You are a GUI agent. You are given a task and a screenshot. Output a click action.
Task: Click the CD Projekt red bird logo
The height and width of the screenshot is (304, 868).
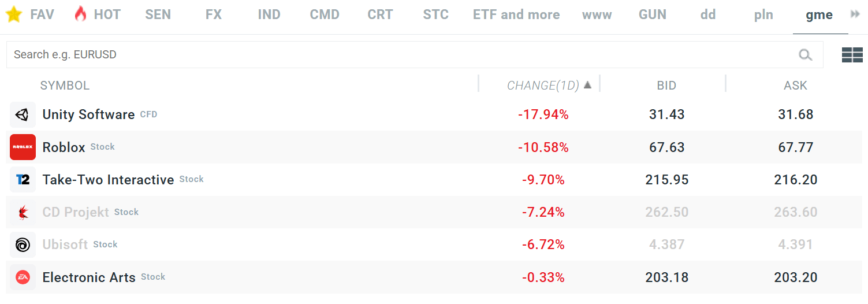pos(23,212)
